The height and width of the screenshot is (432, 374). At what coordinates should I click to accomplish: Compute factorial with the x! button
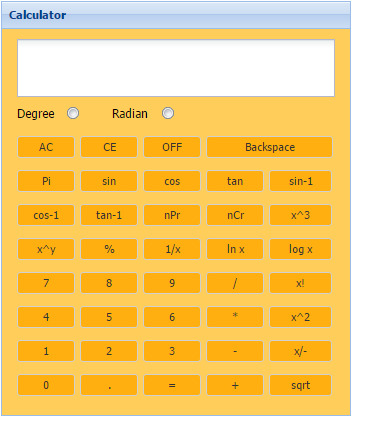pyautogui.click(x=301, y=283)
